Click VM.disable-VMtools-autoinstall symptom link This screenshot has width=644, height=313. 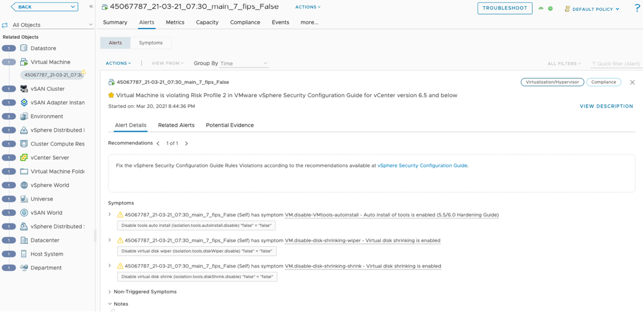(x=392, y=215)
